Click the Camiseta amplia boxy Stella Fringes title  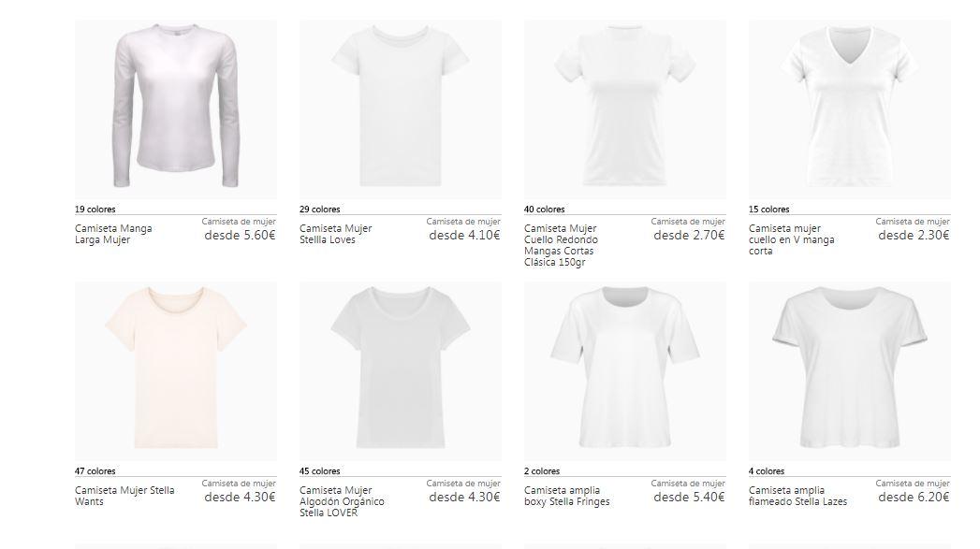pyautogui.click(x=567, y=496)
